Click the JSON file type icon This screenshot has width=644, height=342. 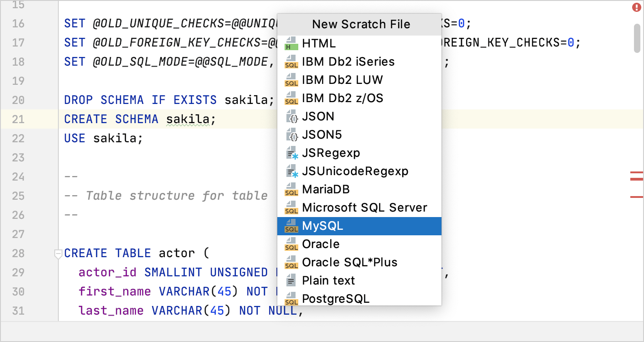[291, 117]
